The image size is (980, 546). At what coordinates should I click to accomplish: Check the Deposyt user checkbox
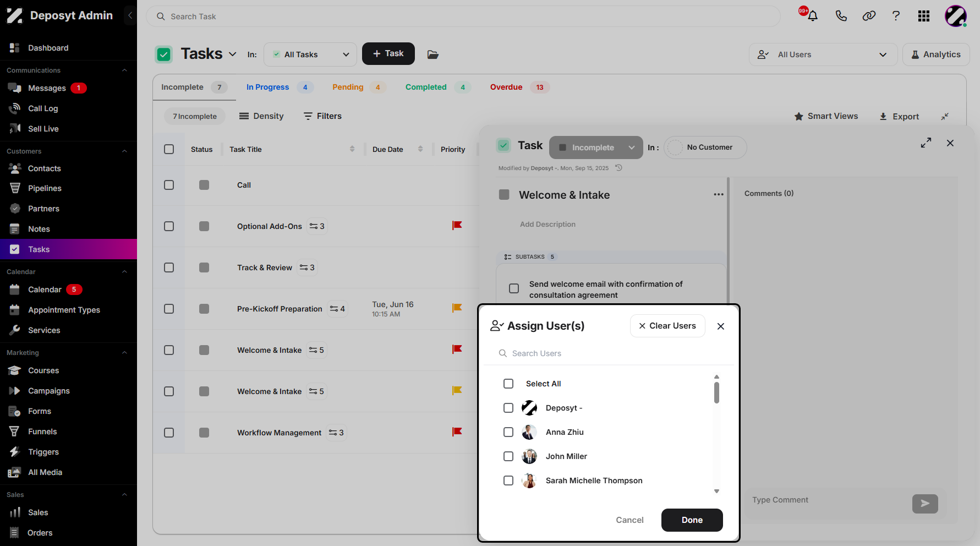coord(508,408)
